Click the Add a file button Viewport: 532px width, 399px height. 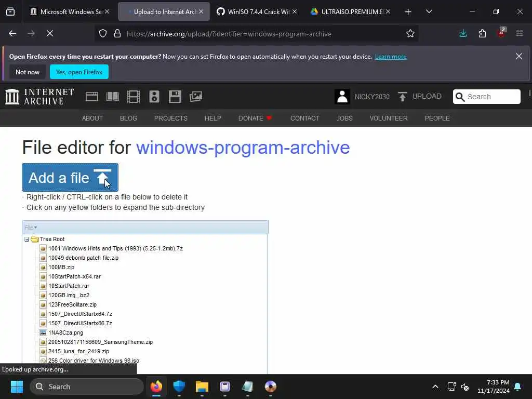point(70,178)
